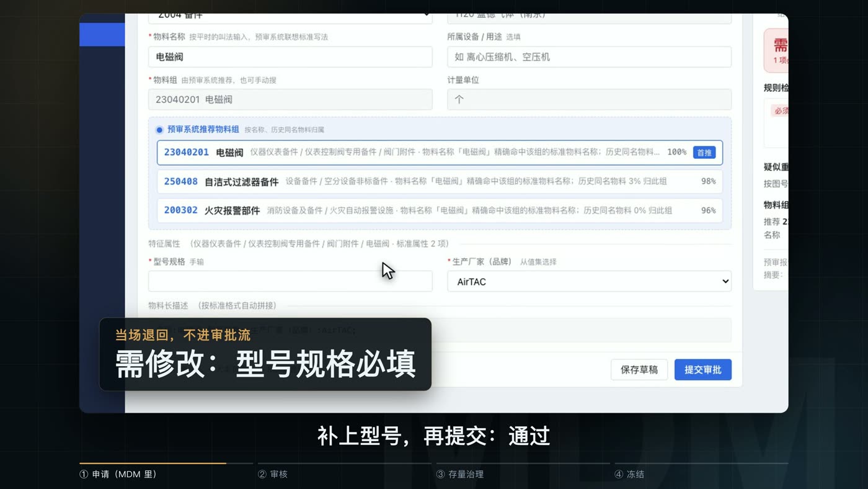Image resolution: width=868 pixels, height=489 pixels.
Task: Select the 预审系统推荐物料组 radio button
Action: point(159,130)
